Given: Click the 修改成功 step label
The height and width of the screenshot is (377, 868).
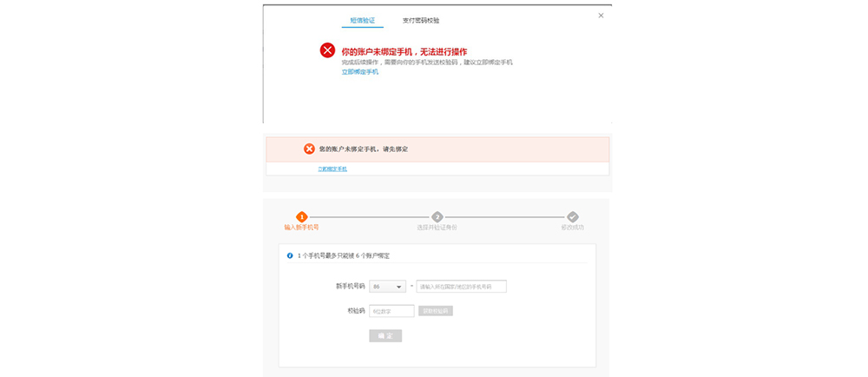Looking at the screenshot, I should [572, 228].
